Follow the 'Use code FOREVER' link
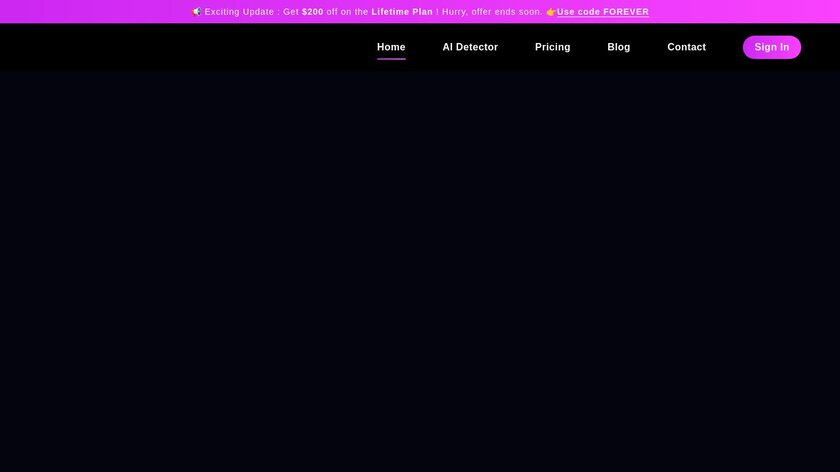This screenshot has width=840, height=472. [603, 12]
